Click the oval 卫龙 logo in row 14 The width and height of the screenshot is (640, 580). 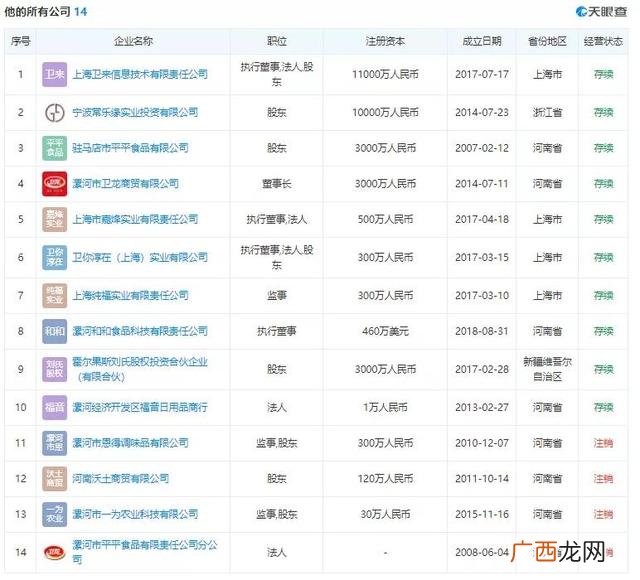(x=55, y=553)
